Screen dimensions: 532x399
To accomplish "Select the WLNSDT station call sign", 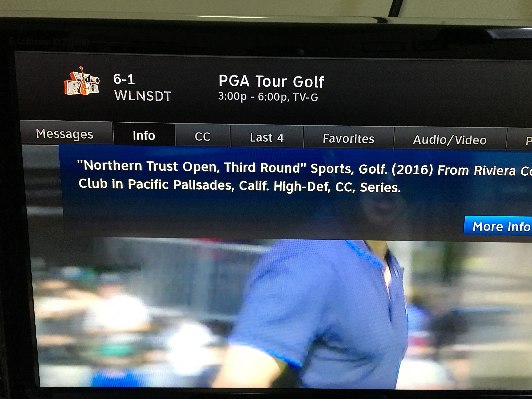I will tap(143, 96).
